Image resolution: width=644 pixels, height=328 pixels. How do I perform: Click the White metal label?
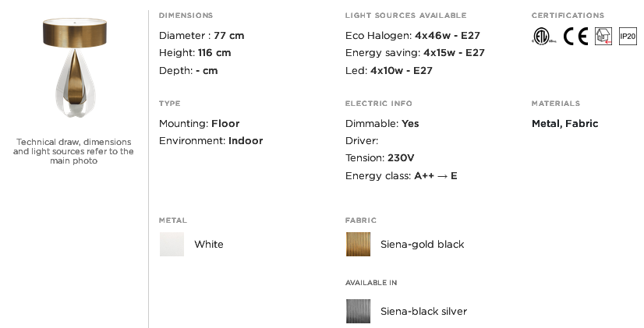(x=209, y=245)
